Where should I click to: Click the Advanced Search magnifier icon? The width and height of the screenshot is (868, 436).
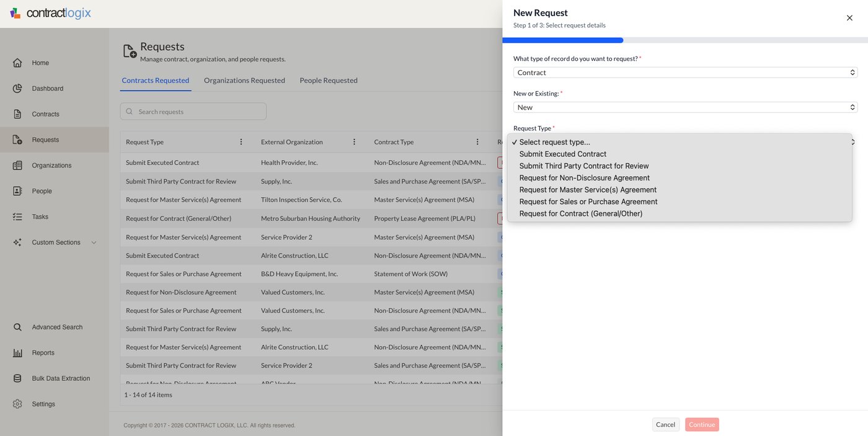pyautogui.click(x=17, y=327)
